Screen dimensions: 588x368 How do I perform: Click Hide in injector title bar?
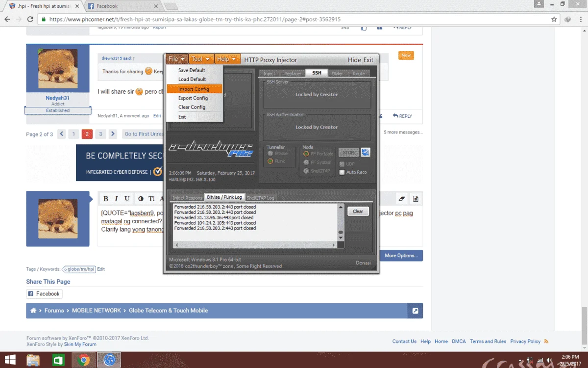[354, 60]
